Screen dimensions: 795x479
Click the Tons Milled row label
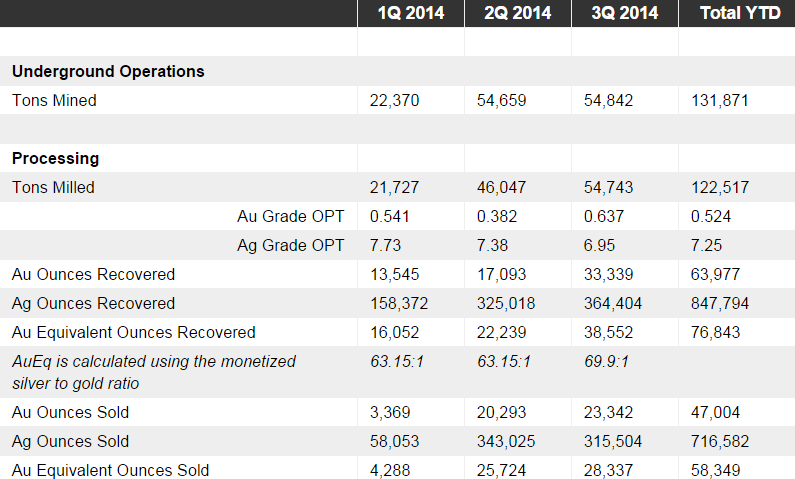[54, 187]
